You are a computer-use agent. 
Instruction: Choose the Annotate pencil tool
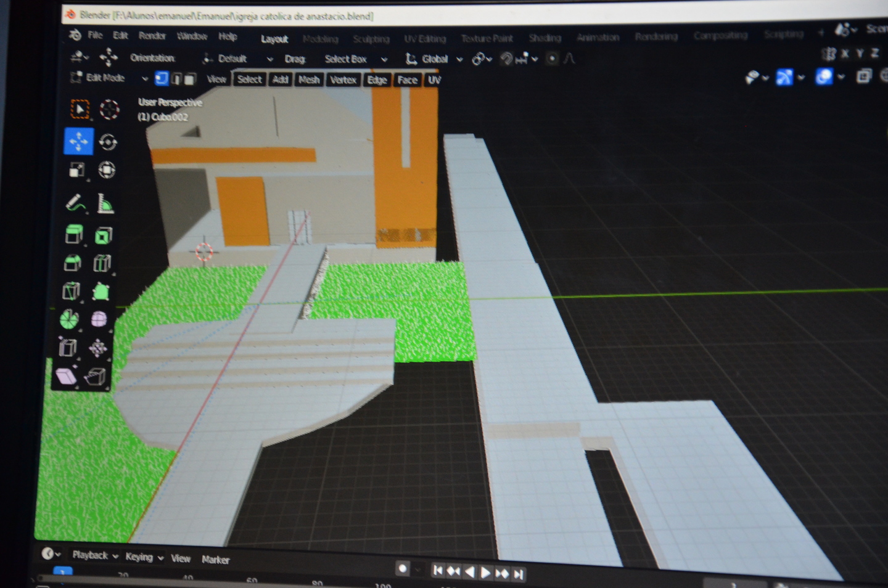75,203
